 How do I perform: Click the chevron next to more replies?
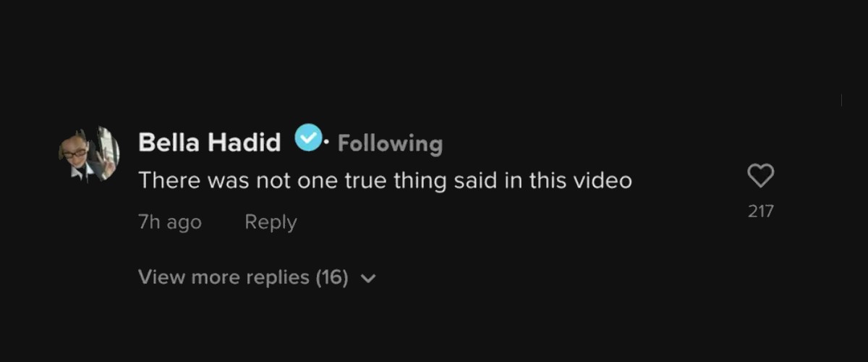[x=368, y=278]
